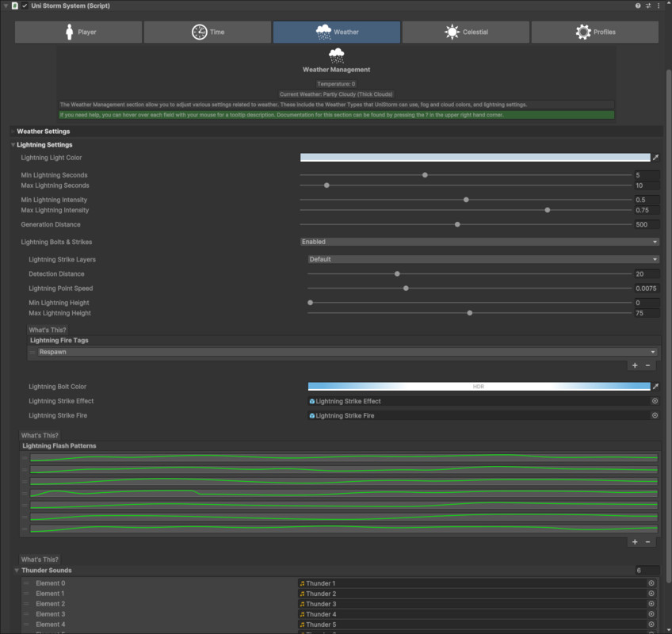The width and height of the screenshot is (672, 634).
Task: Remove a Lightning Flash Pattern
Action: click(647, 542)
